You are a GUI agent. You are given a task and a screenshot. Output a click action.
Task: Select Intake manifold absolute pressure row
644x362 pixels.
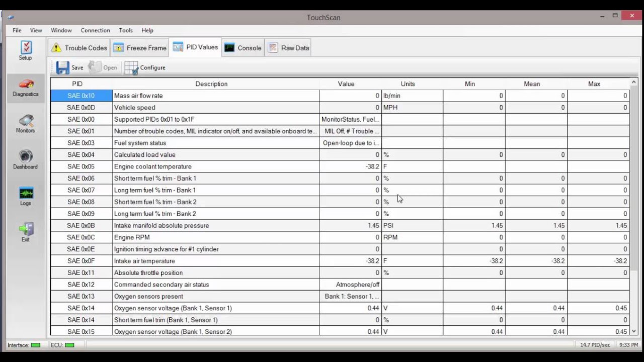click(340, 226)
